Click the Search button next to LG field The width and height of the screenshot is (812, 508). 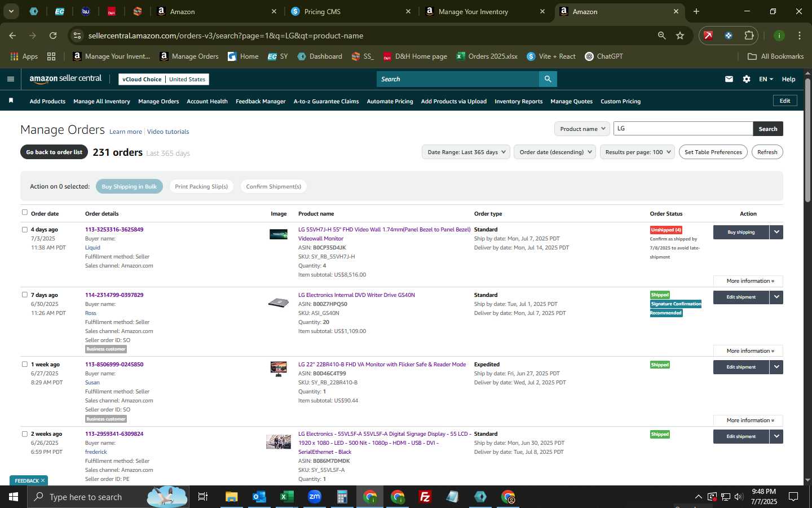[767, 129]
